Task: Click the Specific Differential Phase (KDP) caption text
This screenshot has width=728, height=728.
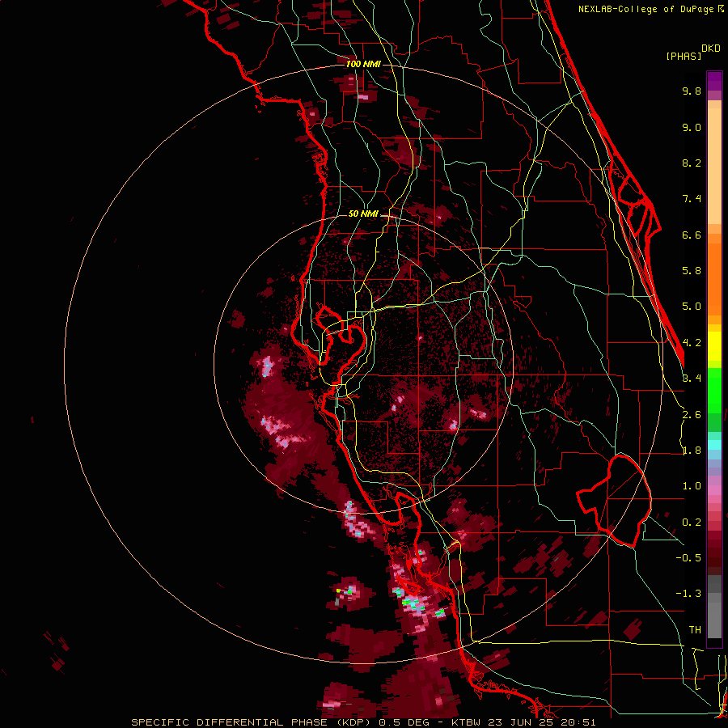Action: 363,722
